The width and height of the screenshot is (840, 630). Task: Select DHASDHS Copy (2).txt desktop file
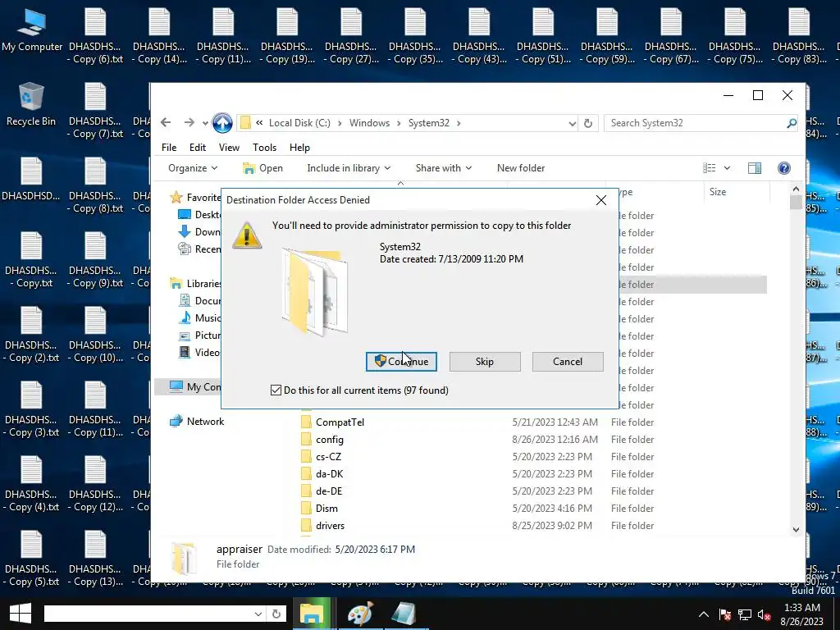pos(31,335)
